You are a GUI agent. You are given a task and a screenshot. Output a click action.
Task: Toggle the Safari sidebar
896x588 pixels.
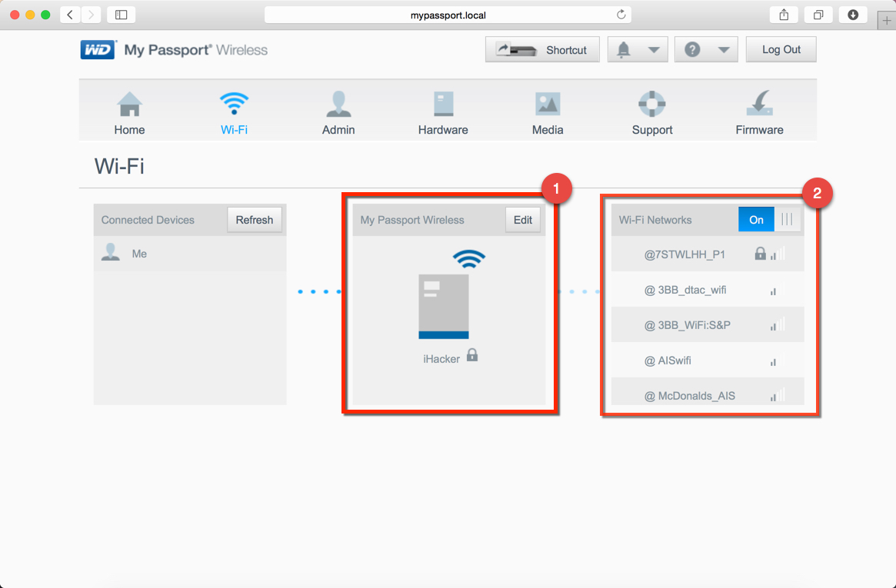(122, 15)
